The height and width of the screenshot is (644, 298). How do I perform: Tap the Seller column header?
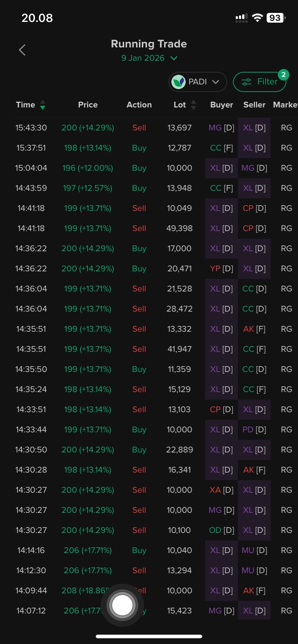tap(254, 105)
